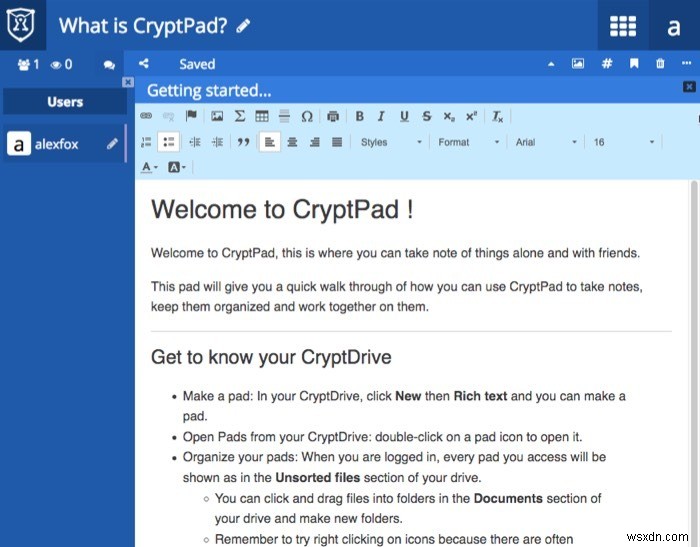The height and width of the screenshot is (547, 700).
Task: Open the font size 16 dropdown
Action: 623,142
